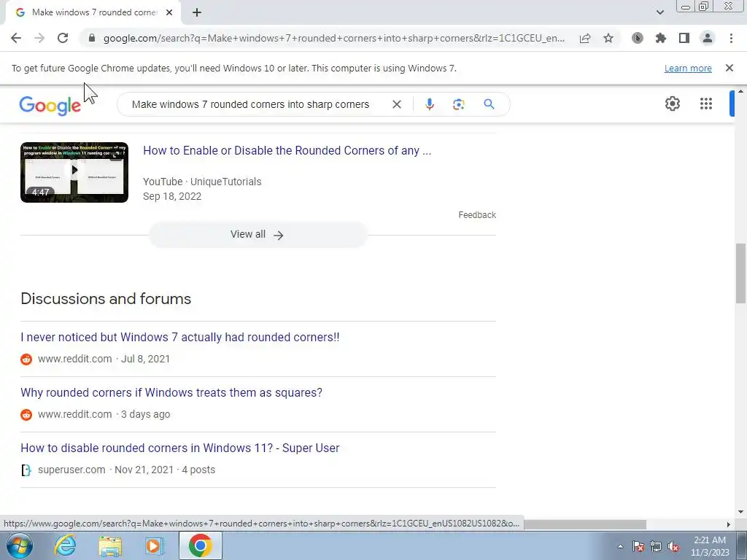Start voice search with microphone
Viewport: 747px width, 560px height.
429,104
